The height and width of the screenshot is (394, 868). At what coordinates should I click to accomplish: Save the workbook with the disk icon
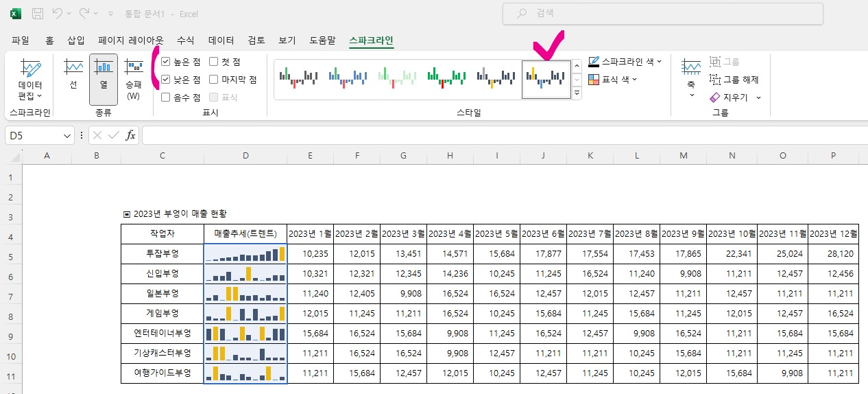(x=38, y=13)
